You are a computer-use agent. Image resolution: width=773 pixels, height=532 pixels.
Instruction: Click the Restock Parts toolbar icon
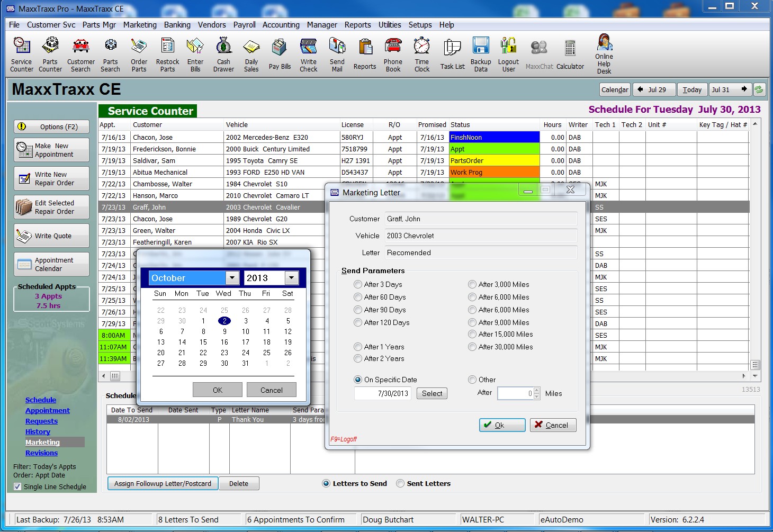(x=167, y=54)
